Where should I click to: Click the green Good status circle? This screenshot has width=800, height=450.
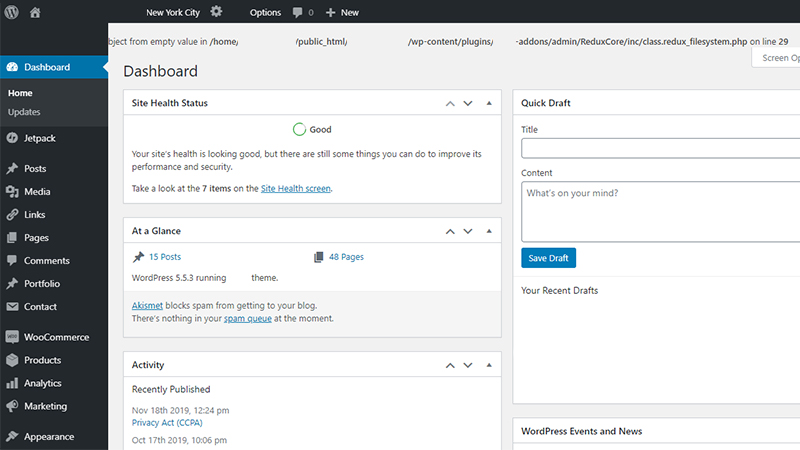pos(299,129)
